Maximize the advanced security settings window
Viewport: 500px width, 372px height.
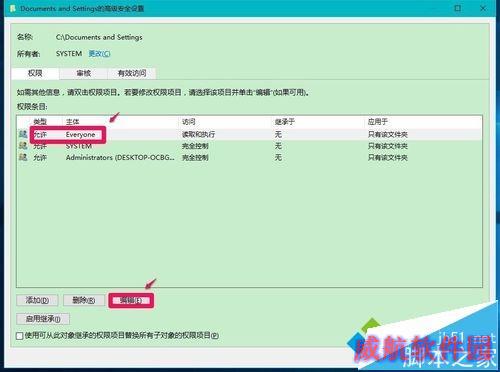[458, 8]
